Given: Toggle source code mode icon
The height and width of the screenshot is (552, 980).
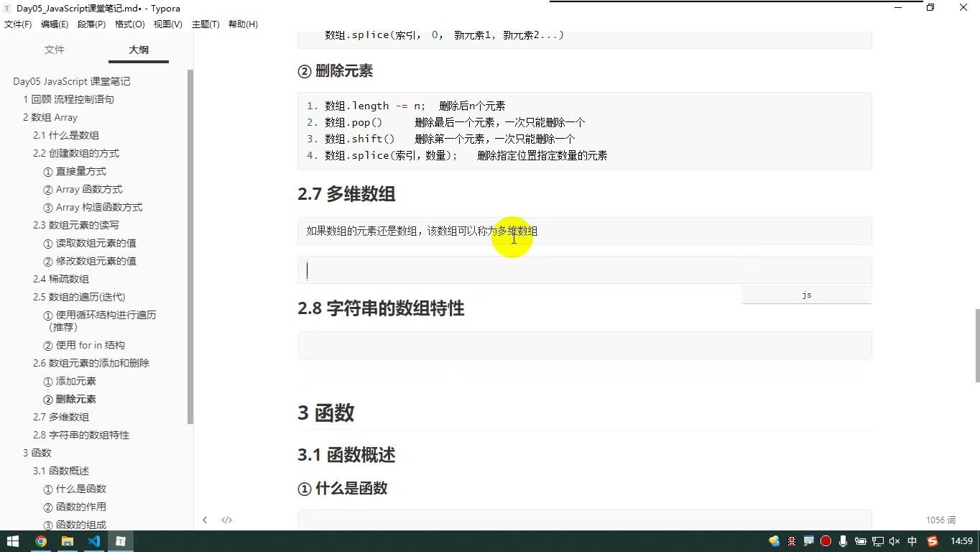Looking at the screenshot, I should tap(226, 520).
